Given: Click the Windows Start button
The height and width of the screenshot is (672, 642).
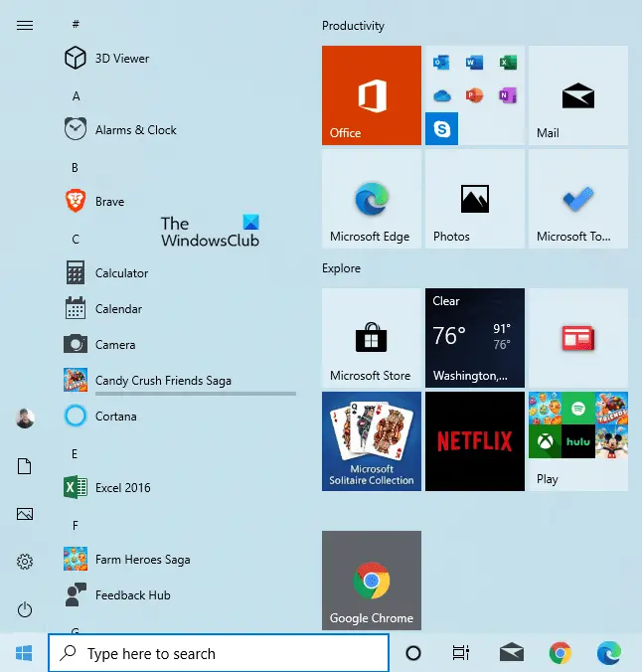Looking at the screenshot, I should (24, 653).
